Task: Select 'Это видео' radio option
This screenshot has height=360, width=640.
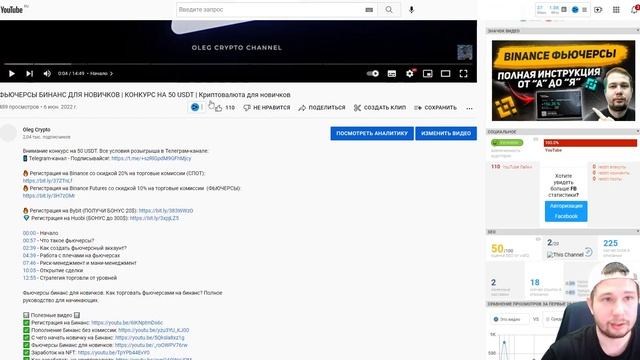Action: [496, 319]
